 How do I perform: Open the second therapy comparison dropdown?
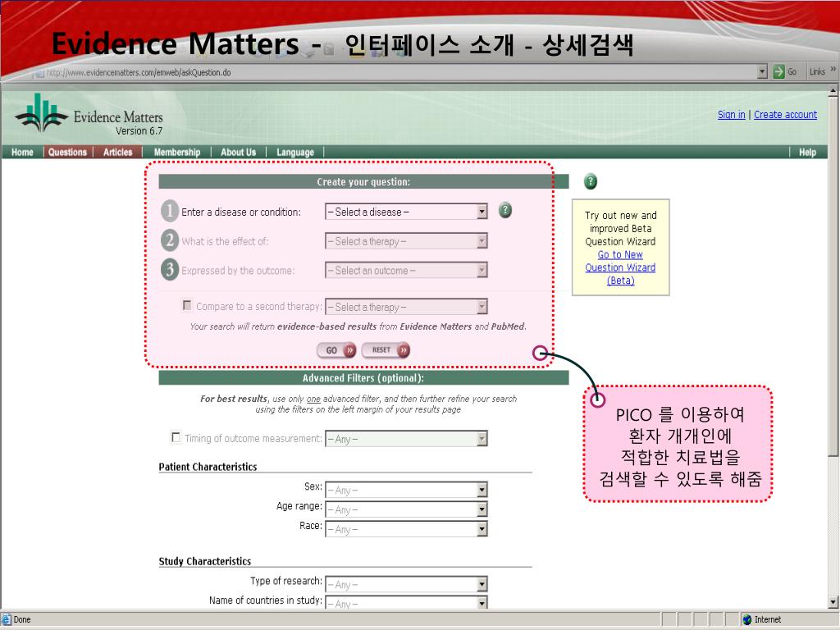pyautogui.click(x=406, y=307)
